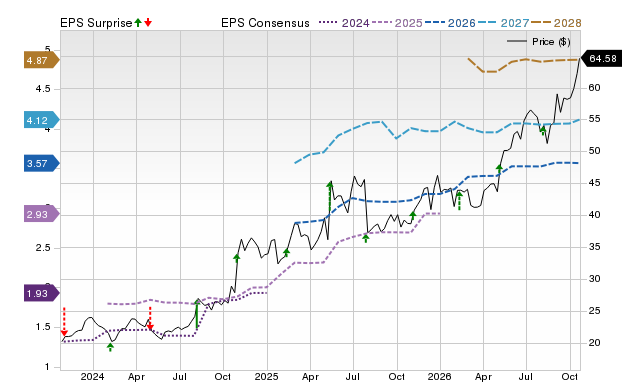Click the green beat arrow near November 2024

[237, 258]
